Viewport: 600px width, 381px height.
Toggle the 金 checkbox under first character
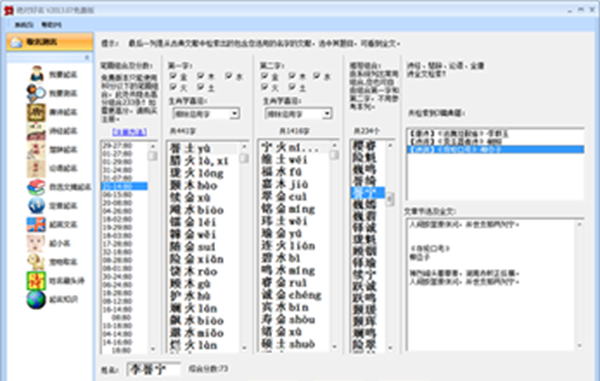(x=173, y=76)
